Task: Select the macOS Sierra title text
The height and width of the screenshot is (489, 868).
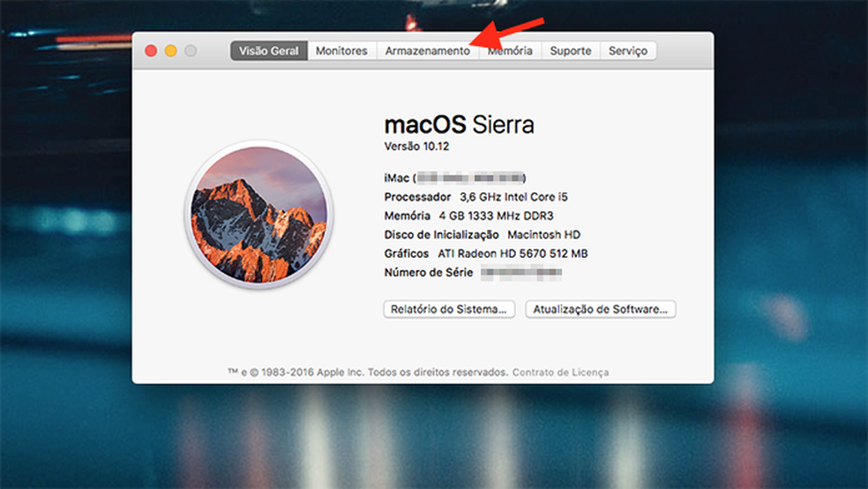Action: tap(459, 124)
